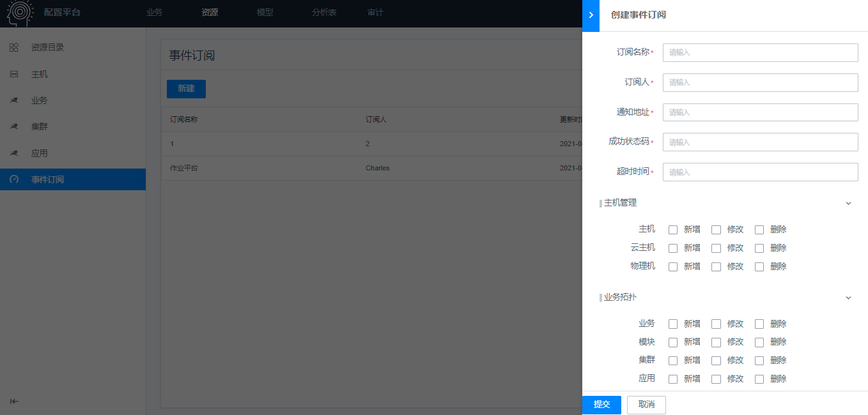
Task: Focus the 成功状态码 input field
Action: [760, 142]
